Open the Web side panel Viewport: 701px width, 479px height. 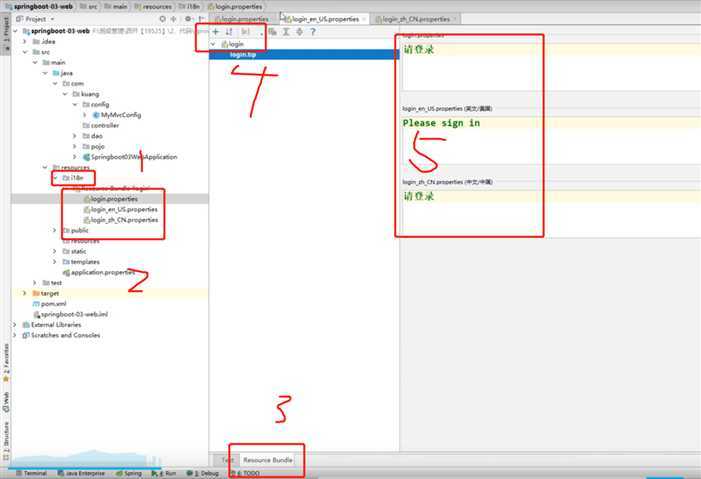coord(6,402)
